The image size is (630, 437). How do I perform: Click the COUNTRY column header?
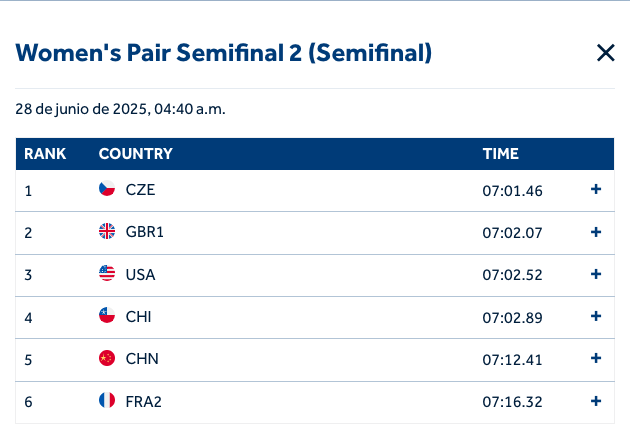coord(136,154)
